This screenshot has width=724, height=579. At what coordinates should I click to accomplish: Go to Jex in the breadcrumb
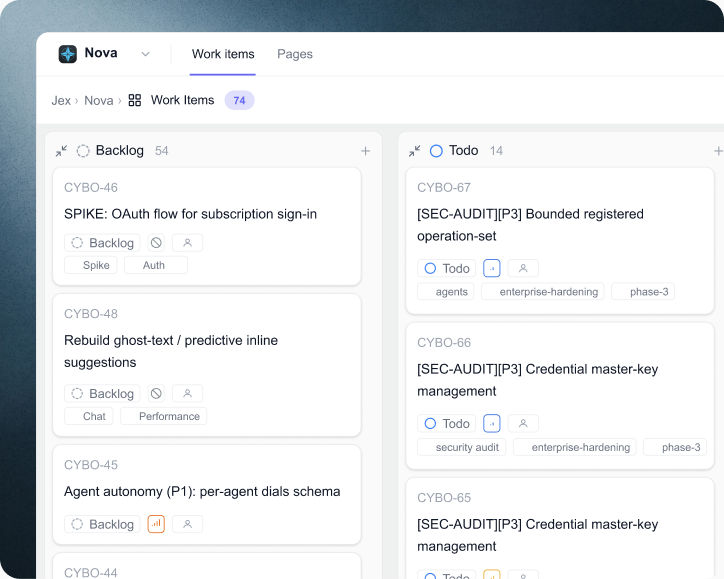pyautogui.click(x=61, y=100)
